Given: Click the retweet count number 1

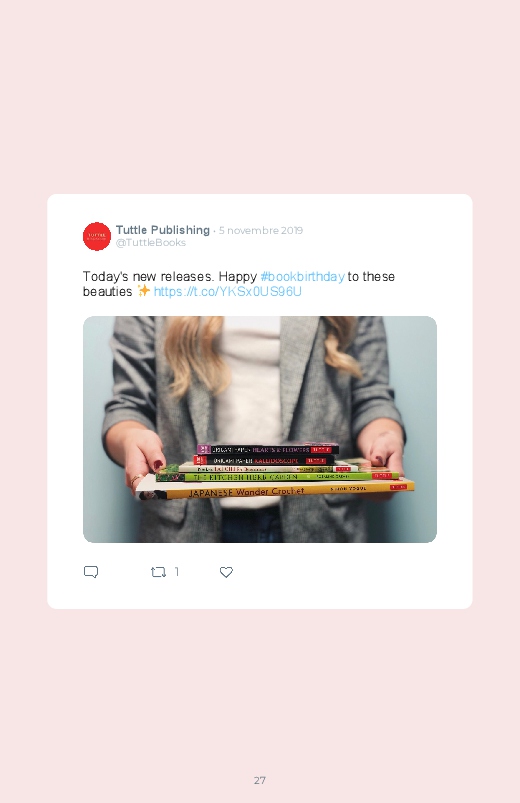Looking at the screenshot, I should (x=177, y=572).
